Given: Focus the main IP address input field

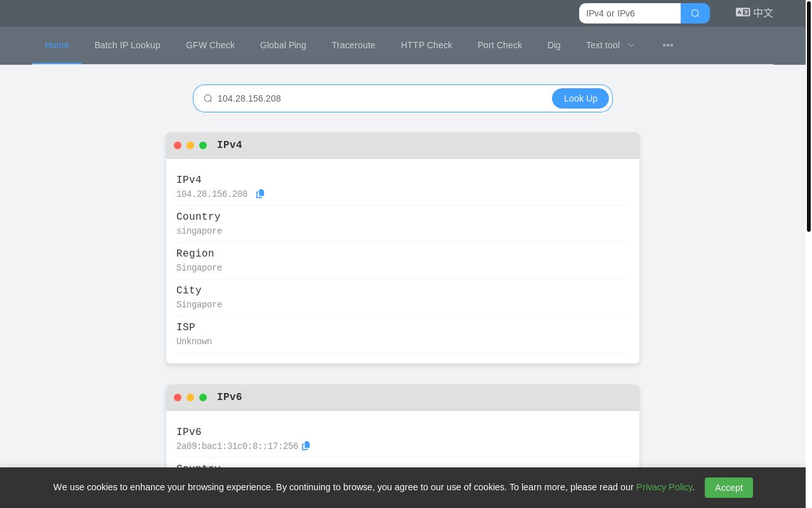Looking at the screenshot, I should coord(381,98).
